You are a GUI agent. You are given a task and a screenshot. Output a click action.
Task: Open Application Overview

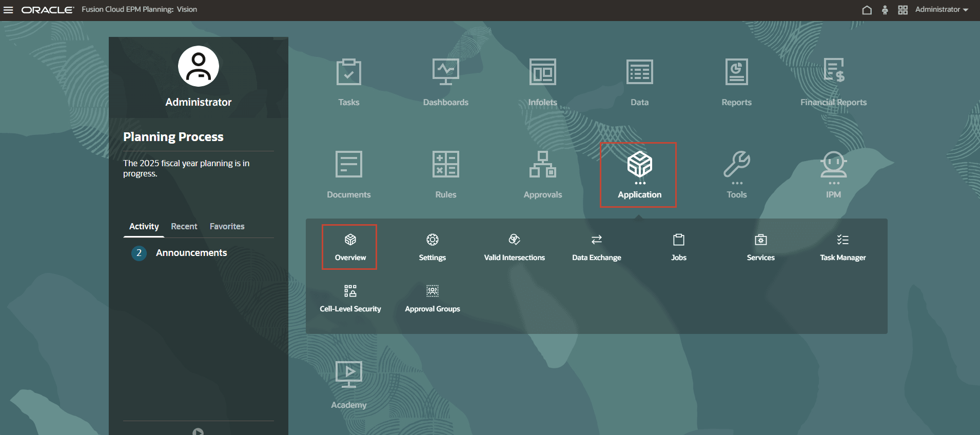click(350, 247)
